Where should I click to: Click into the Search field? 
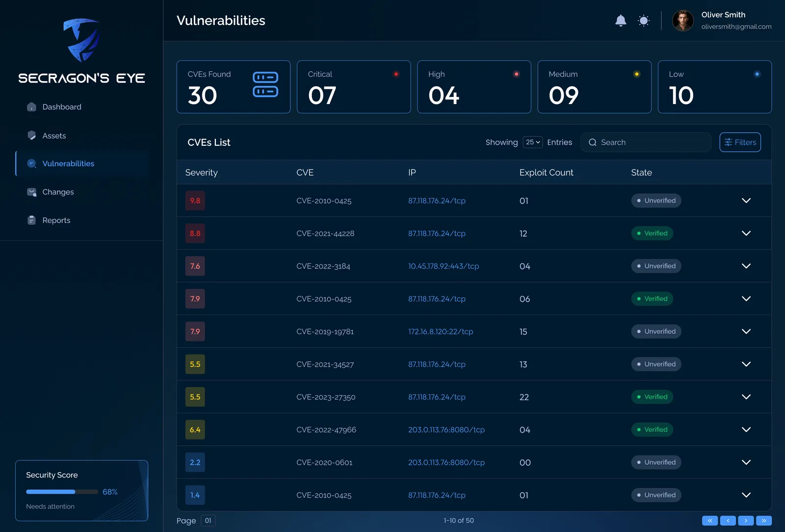pyautogui.click(x=646, y=142)
